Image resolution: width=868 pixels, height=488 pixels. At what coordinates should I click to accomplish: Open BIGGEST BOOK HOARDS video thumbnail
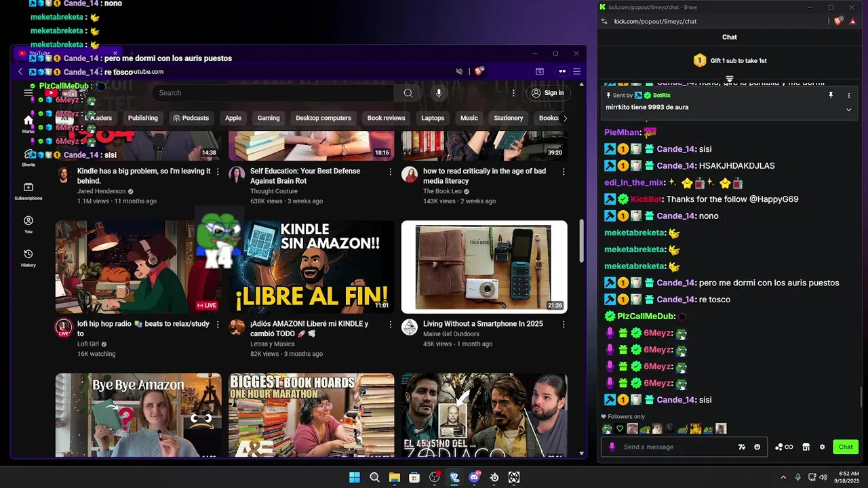coord(311,415)
